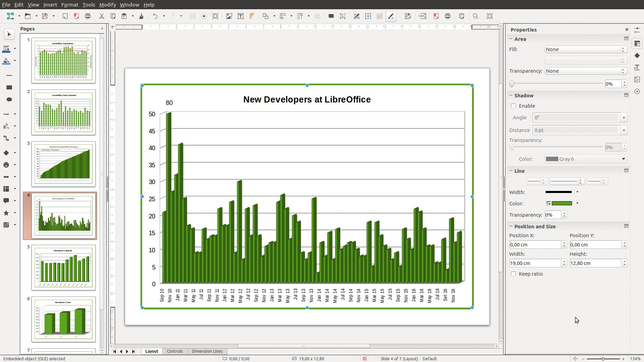Open the line Width dropdown arrow
This screenshot has width=644, height=362.
tap(577, 192)
